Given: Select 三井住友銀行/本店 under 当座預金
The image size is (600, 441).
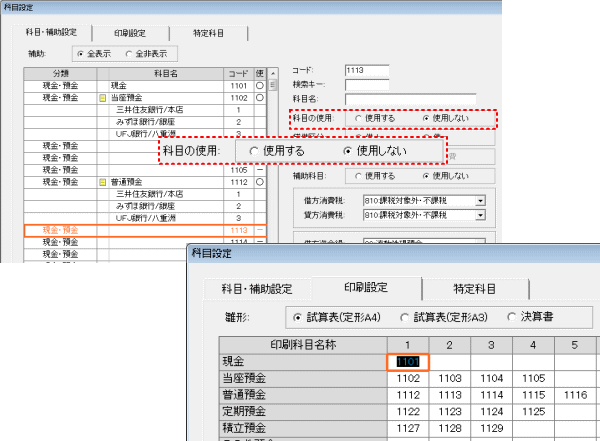Looking at the screenshot, I should point(150,110).
